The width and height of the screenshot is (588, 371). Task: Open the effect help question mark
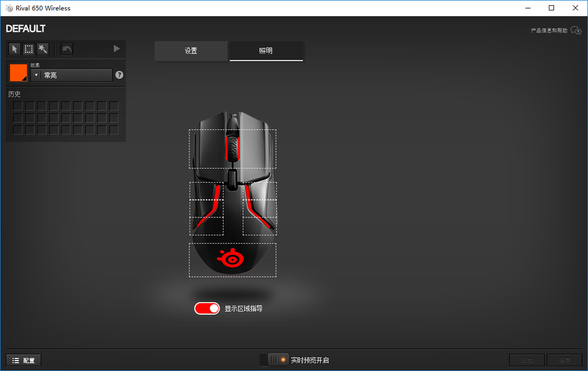click(x=120, y=75)
